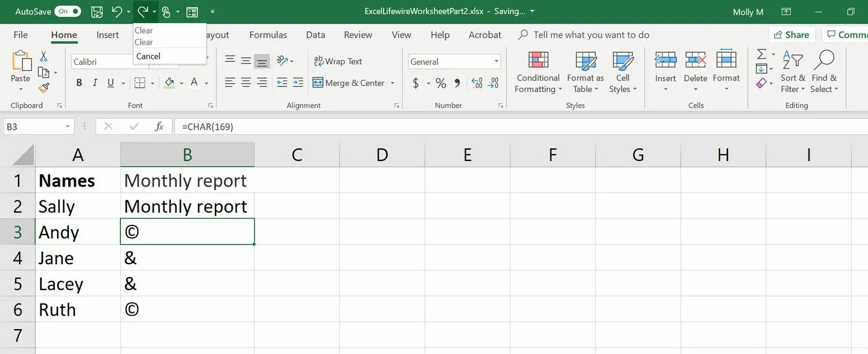
Task: Click the Share button
Action: 792,35
